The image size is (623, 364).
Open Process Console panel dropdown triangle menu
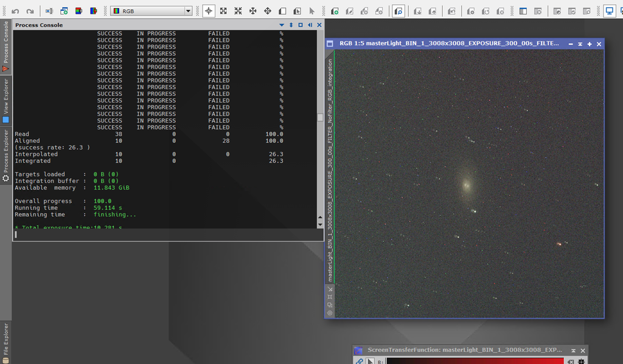point(282,25)
